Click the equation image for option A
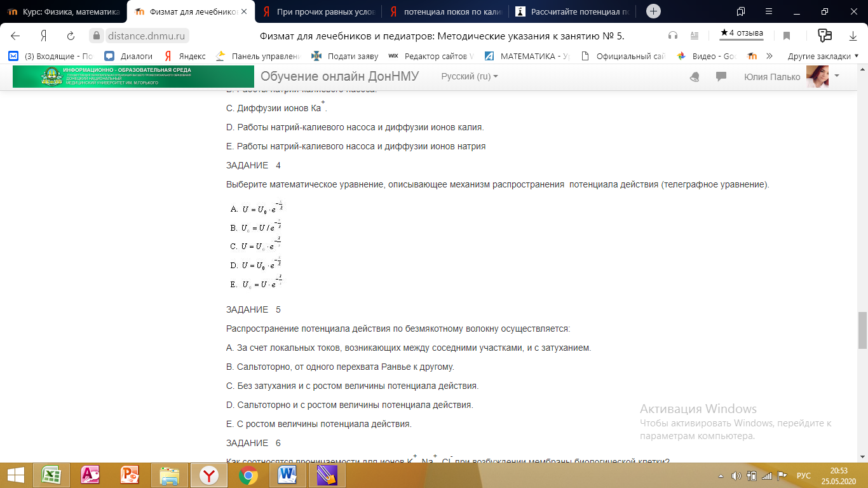The width and height of the screenshot is (868, 488). 257,208
